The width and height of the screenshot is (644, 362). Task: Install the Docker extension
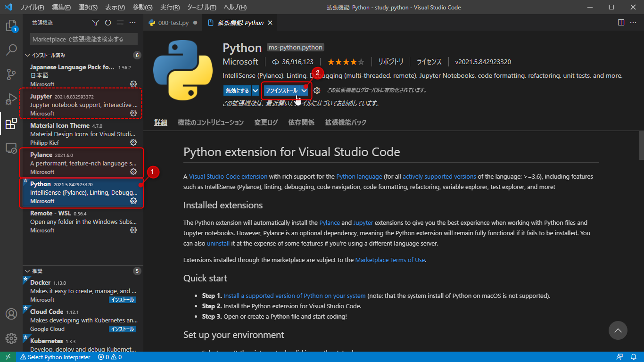pyautogui.click(x=122, y=299)
